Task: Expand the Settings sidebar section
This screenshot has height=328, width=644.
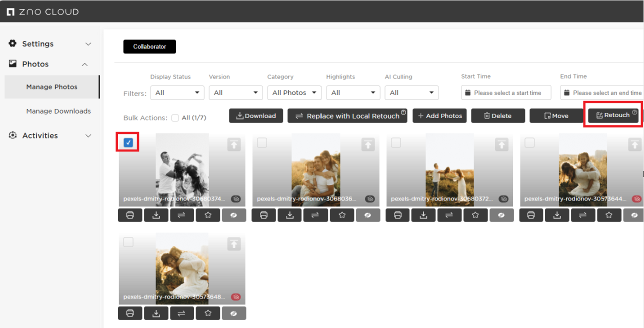Action: [x=50, y=44]
